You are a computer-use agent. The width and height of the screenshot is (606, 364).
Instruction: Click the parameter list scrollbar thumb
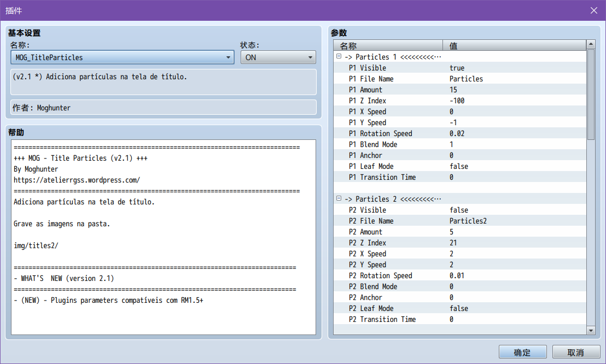click(591, 95)
